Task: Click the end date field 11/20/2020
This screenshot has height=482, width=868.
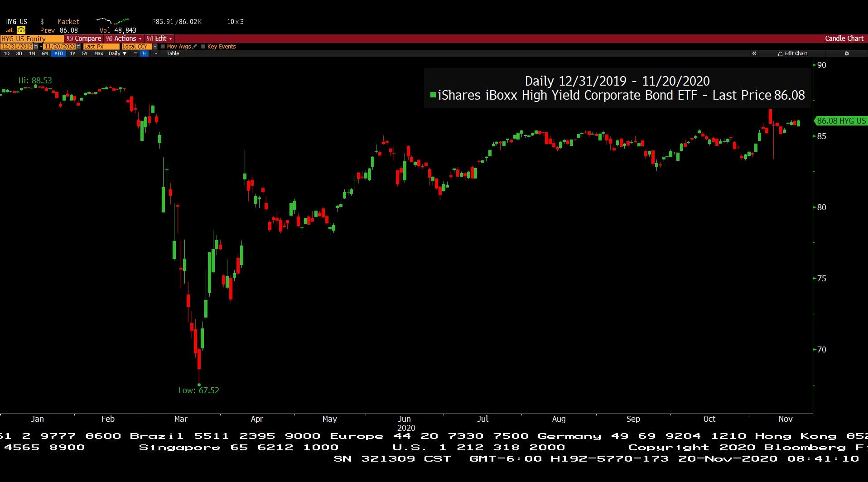Action: click(59, 47)
